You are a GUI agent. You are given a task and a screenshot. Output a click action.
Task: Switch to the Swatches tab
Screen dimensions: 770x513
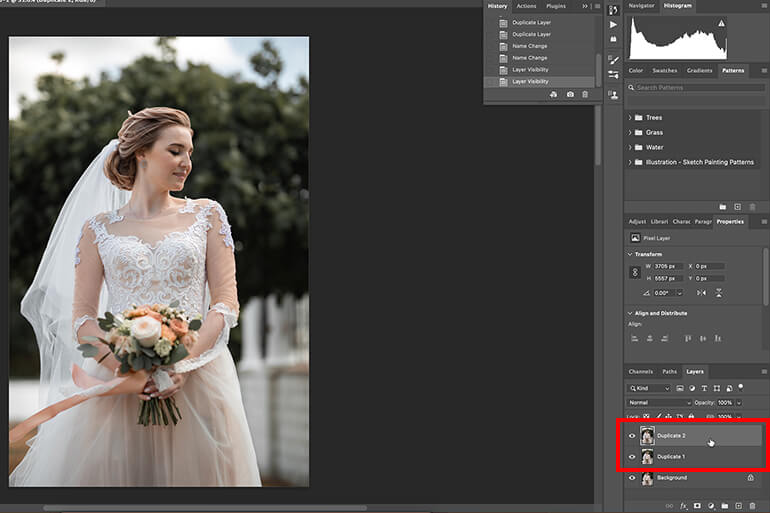tap(664, 70)
